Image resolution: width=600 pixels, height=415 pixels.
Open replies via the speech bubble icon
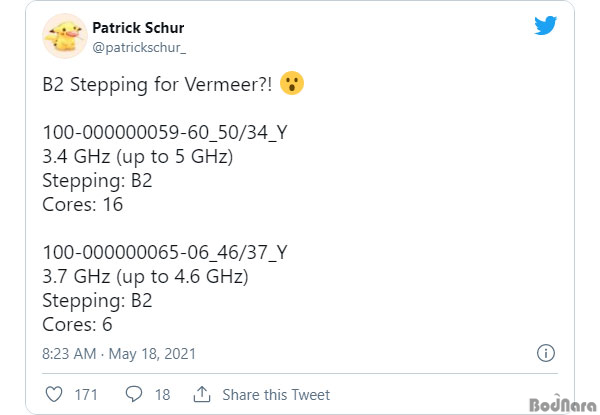pyautogui.click(x=134, y=394)
